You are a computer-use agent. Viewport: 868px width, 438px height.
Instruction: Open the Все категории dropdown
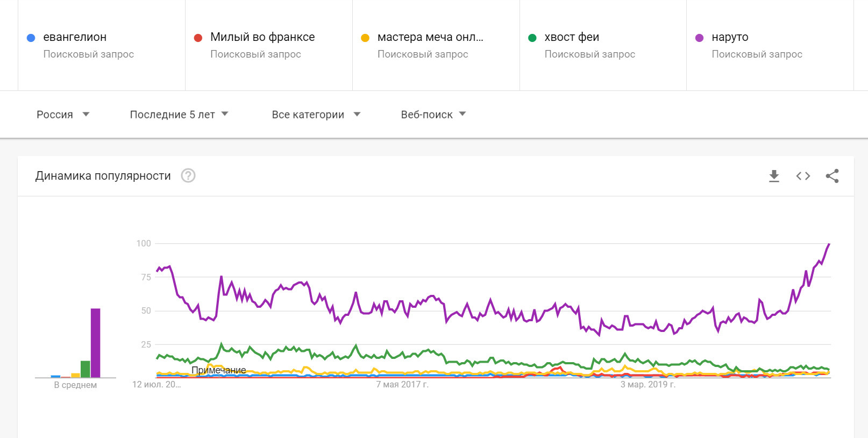click(316, 115)
